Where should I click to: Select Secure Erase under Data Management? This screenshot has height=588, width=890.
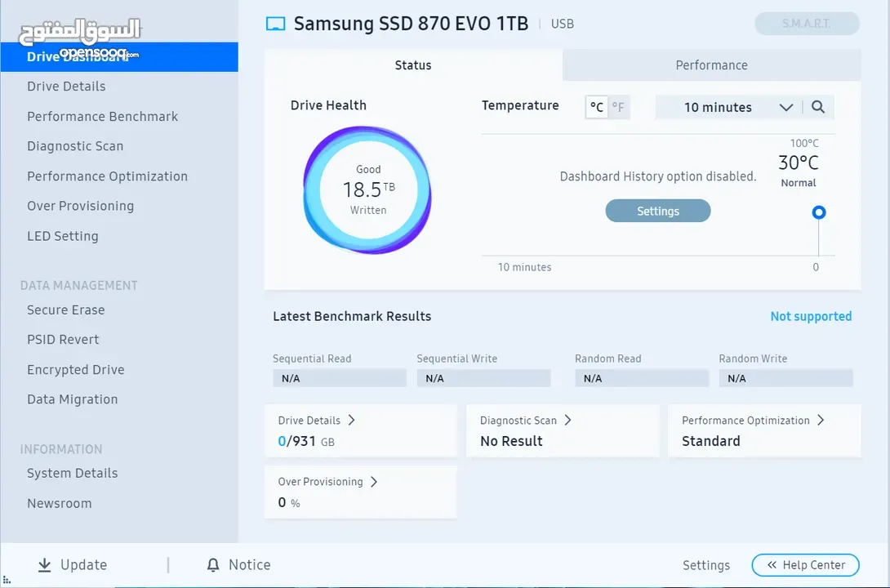tap(66, 310)
